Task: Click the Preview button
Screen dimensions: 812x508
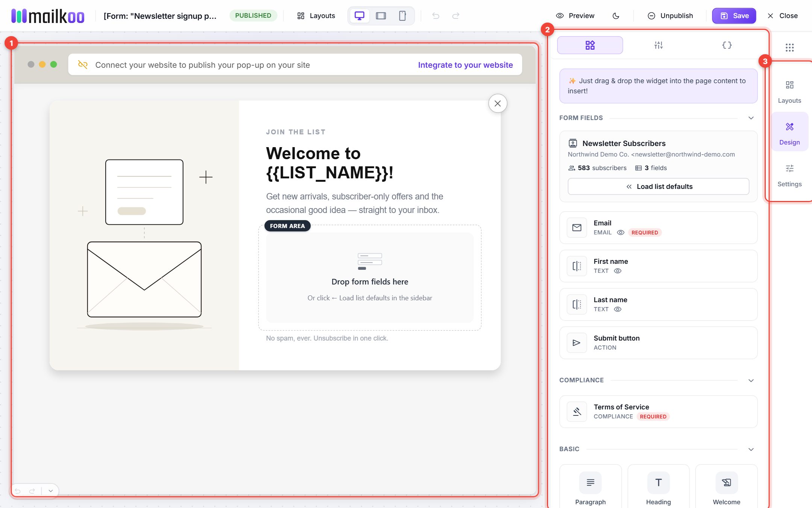Action: (576, 16)
